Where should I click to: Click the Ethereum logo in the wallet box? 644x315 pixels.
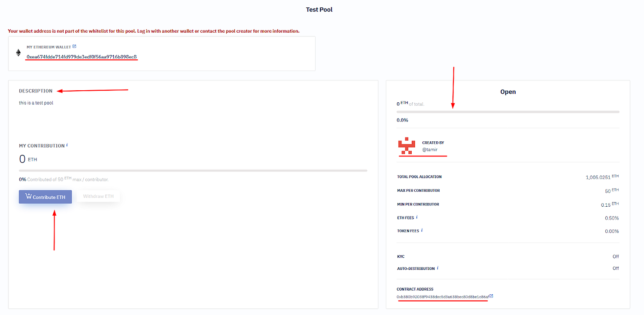point(18,53)
